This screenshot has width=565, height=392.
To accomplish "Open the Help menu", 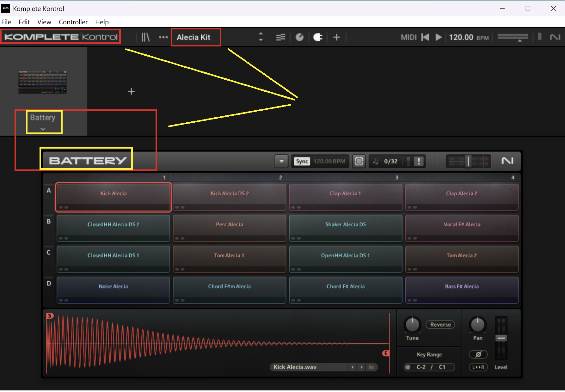I will coord(102,22).
